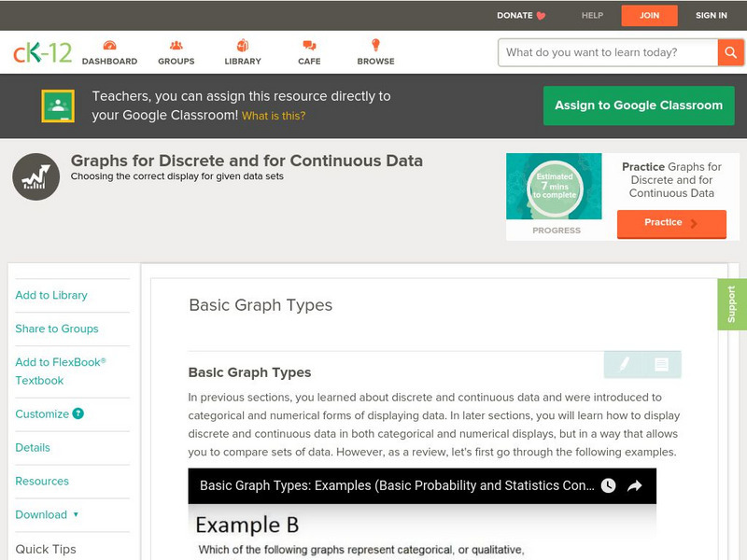747x560 pixels.
Task: Open the Groups icon in navigation
Action: click(176, 46)
